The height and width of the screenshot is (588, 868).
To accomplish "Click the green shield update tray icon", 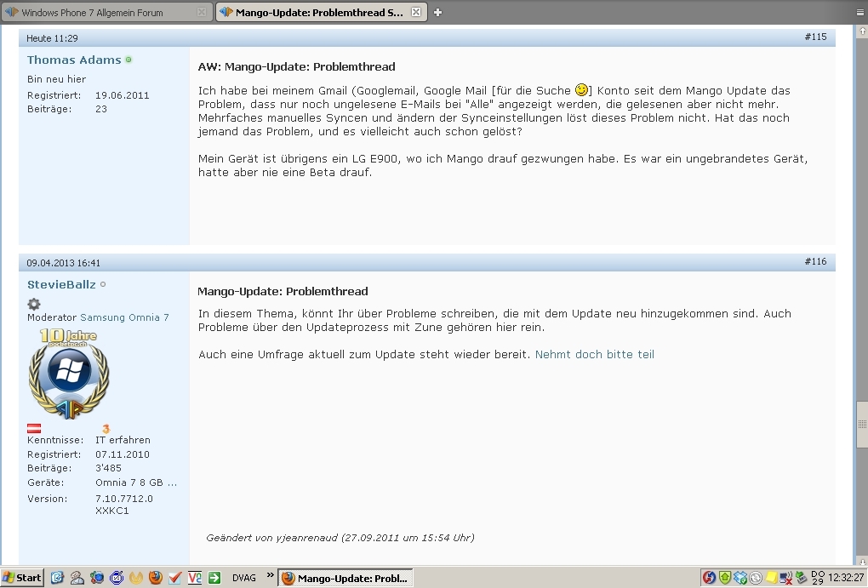I will tap(725, 578).
